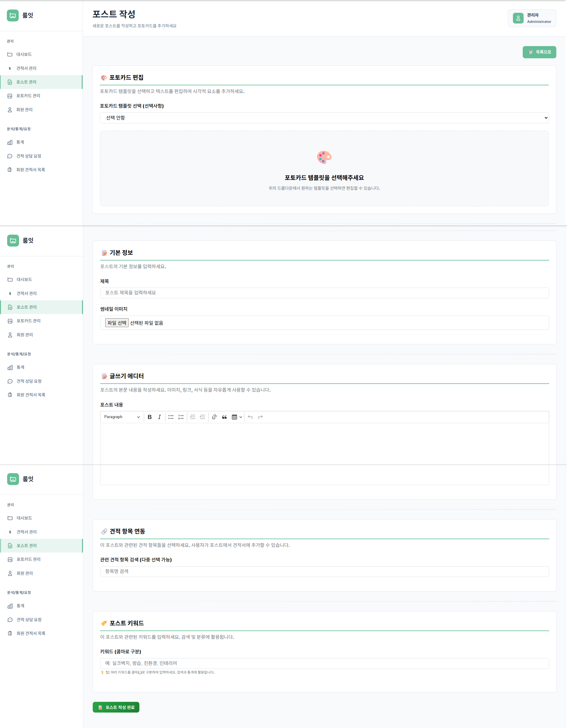Add a block quote
This screenshot has height=728, width=567.
click(x=224, y=417)
